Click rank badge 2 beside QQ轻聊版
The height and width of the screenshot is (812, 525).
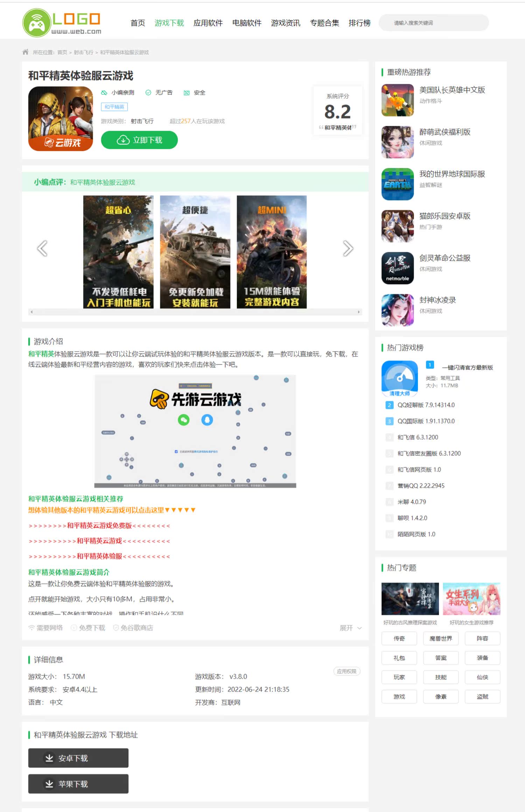point(389,405)
